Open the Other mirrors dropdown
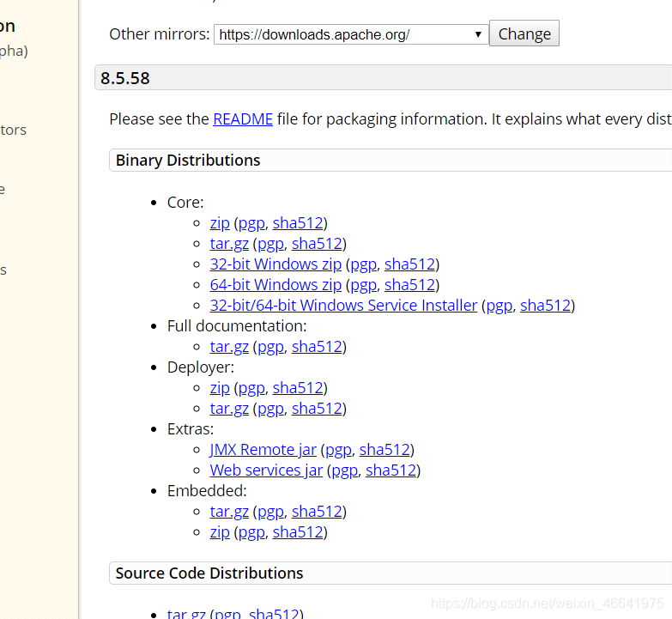Image resolution: width=672 pixels, height=619 pixels. coord(350,34)
